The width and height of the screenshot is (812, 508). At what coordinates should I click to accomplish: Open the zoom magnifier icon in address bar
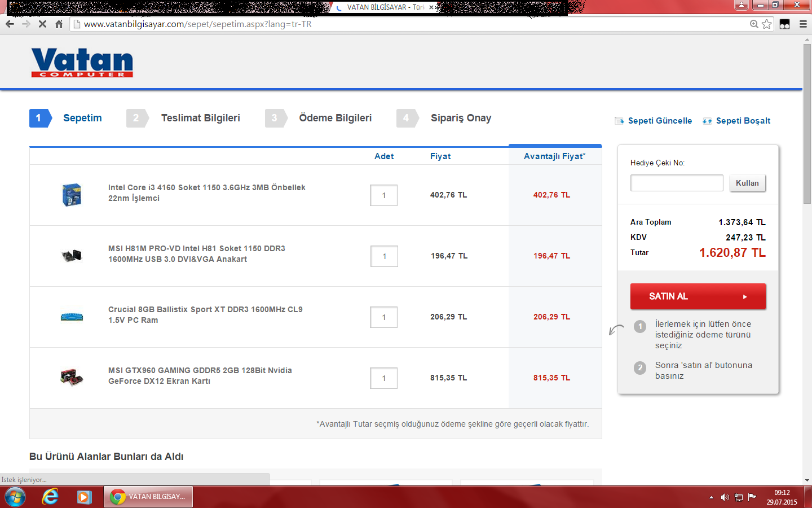[754, 24]
